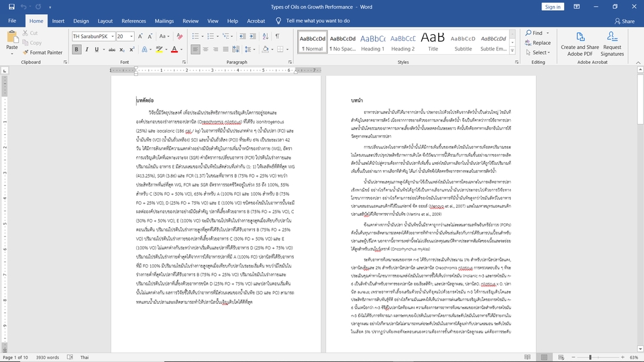Screen dimensions: 644x362
Task: Switch to Web Layout view
Action: (x=561, y=357)
